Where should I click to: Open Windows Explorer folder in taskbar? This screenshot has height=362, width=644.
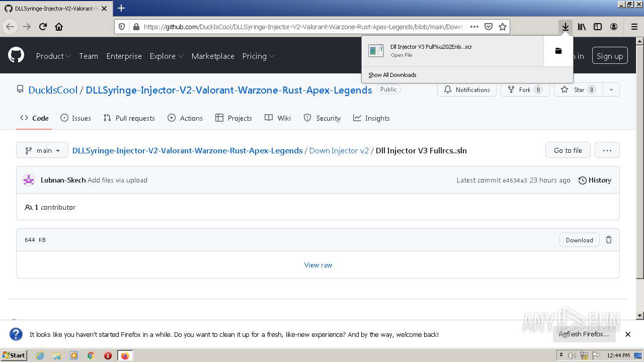[x=57, y=355]
